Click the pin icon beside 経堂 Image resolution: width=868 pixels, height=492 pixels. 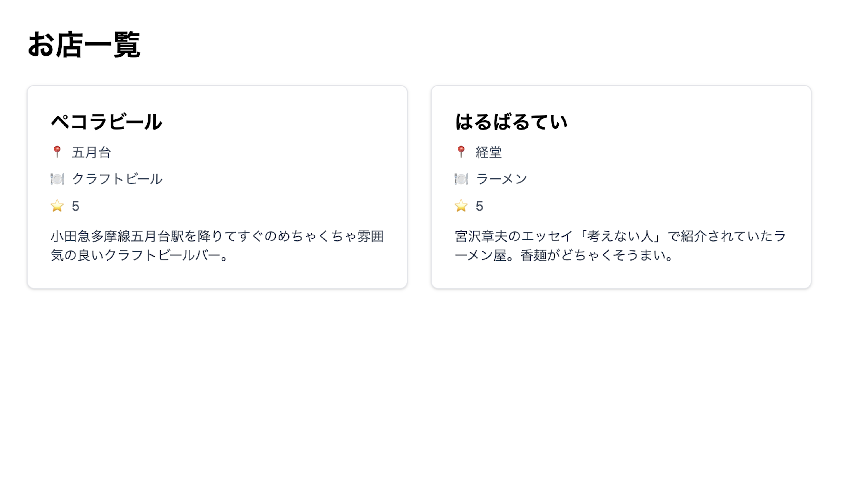tap(461, 152)
